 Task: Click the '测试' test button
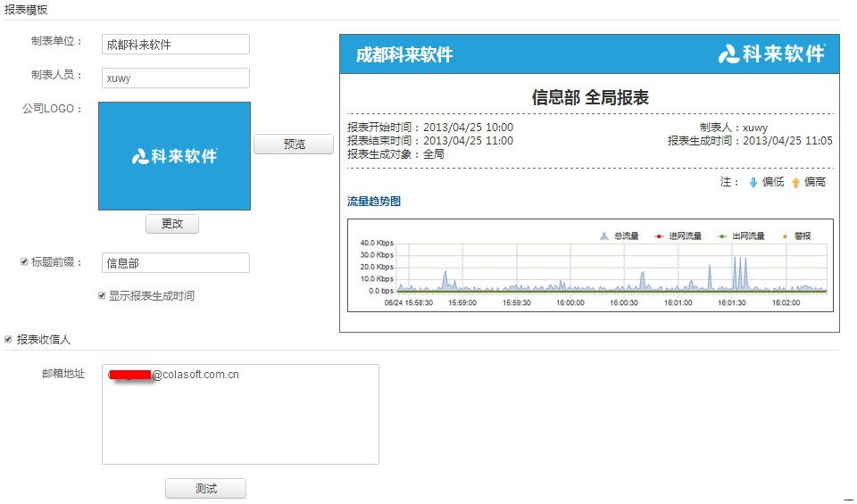[x=205, y=489]
